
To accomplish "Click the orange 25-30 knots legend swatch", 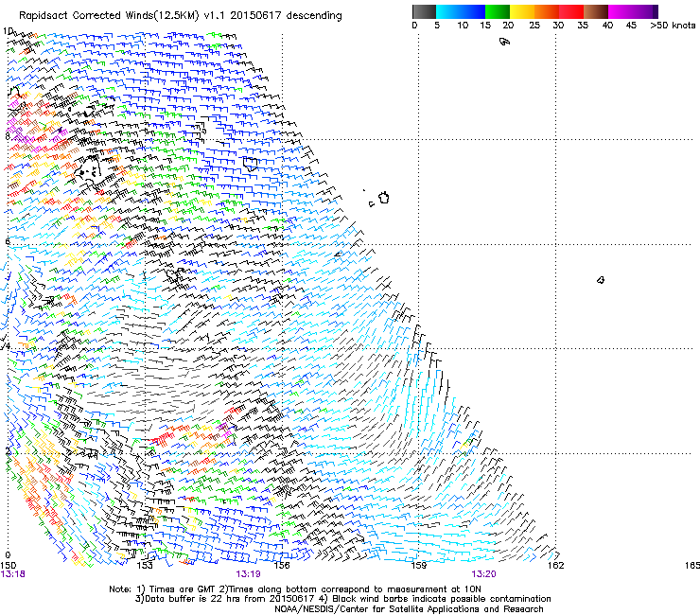I will click(547, 11).
